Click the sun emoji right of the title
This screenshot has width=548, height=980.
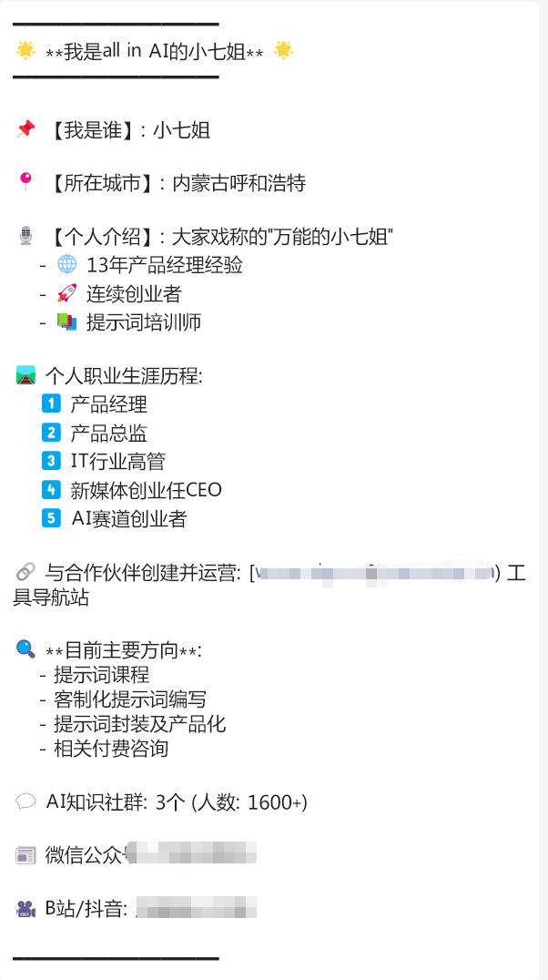[x=284, y=50]
